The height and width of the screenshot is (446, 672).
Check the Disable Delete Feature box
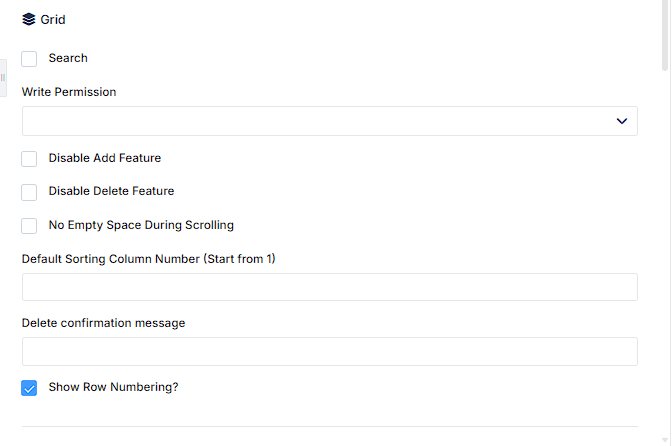[x=29, y=192]
